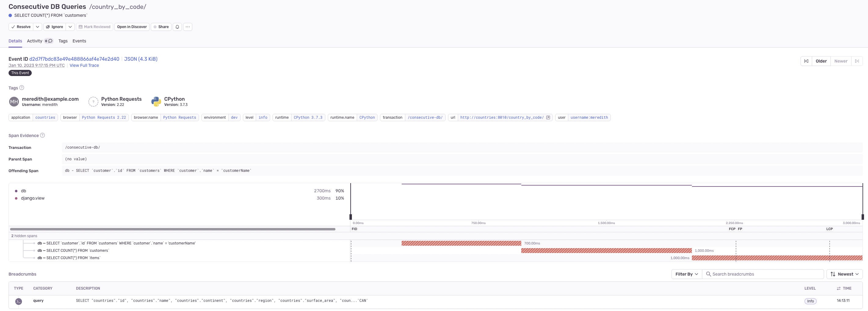Click the left minimap range handle
Image resolution: width=868 pixels, height=311 pixels.
[350, 217]
